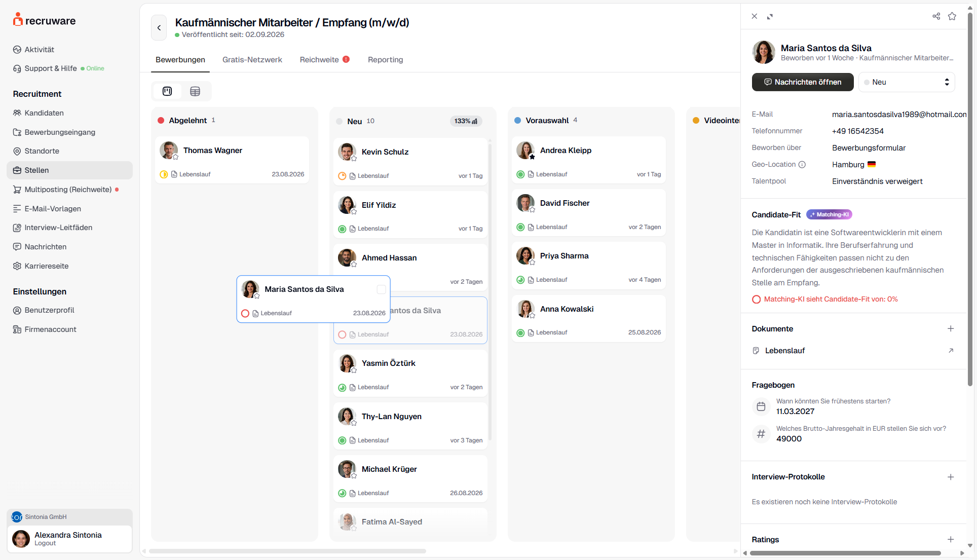
Task: Switch to the Gratis-Netzwerk tab
Action: (x=252, y=60)
